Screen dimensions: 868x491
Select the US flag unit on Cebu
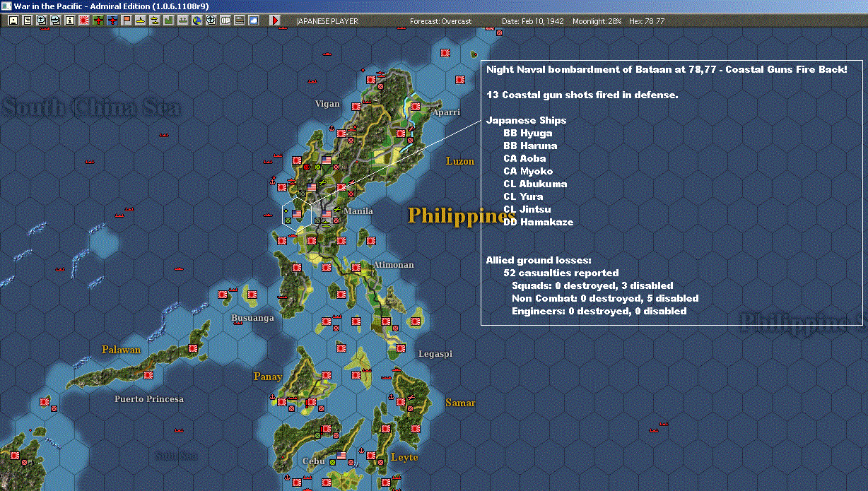coord(342,456)
